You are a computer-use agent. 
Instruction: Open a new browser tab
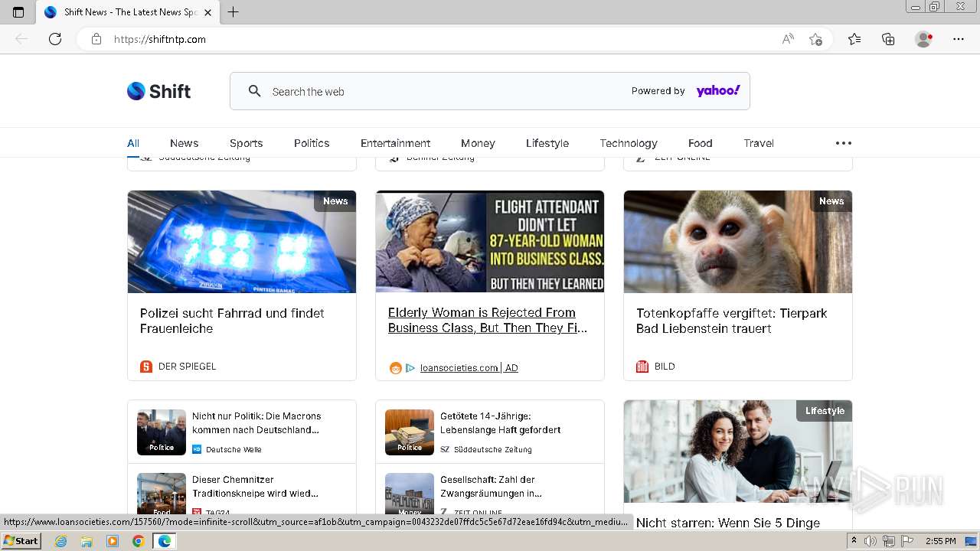tap(234, 12)
